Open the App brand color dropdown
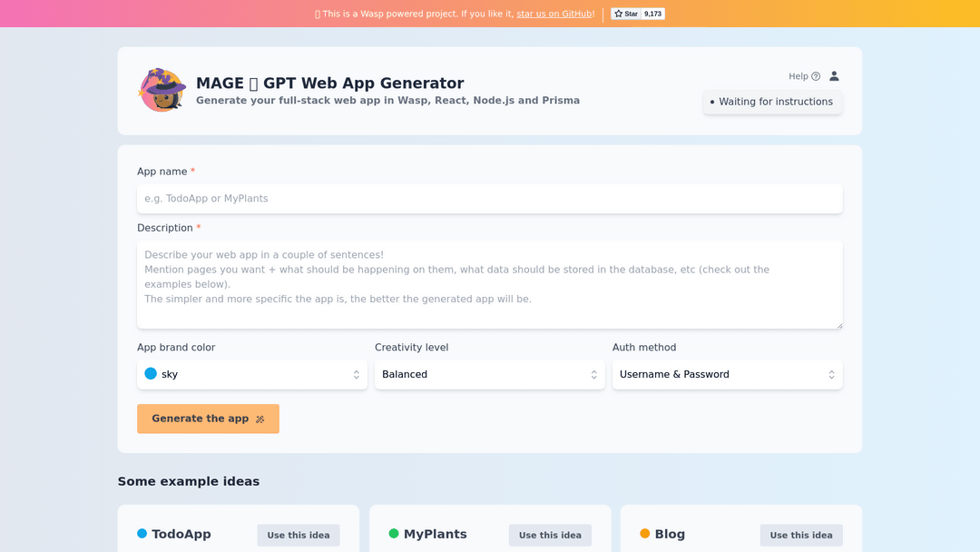 click(x=252, y=374)
